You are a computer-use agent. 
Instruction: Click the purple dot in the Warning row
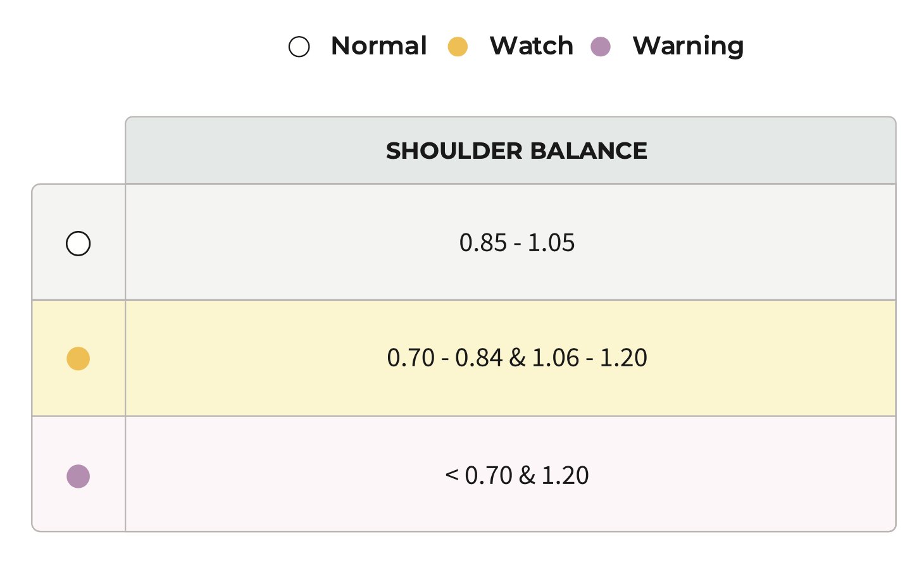(x=78, y=476)
